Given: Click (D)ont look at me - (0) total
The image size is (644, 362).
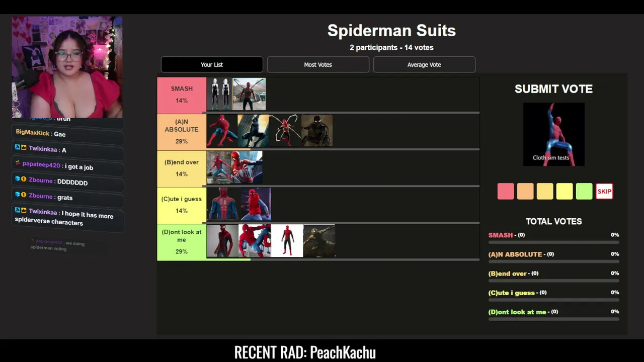Looking at the screenshot, I should (x=524, y=312).
